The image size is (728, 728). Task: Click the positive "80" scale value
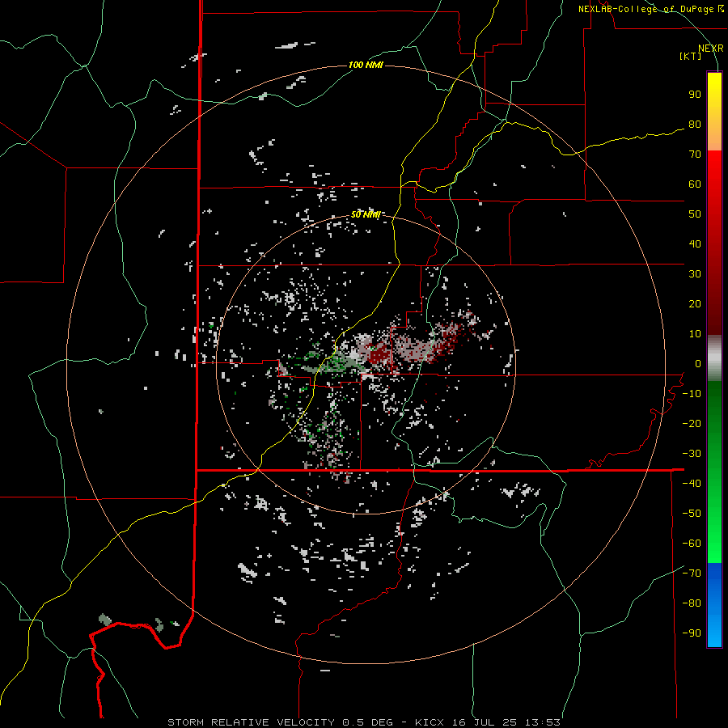[695, 125]
